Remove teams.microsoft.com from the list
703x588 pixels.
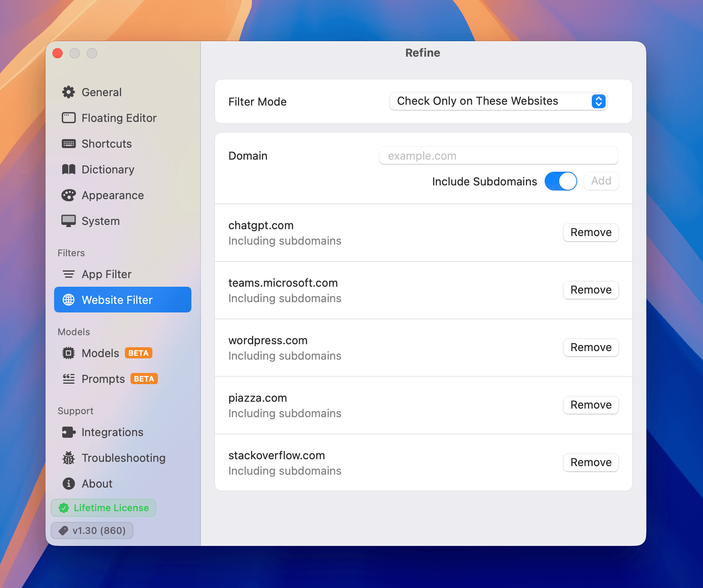pos(591,290)
